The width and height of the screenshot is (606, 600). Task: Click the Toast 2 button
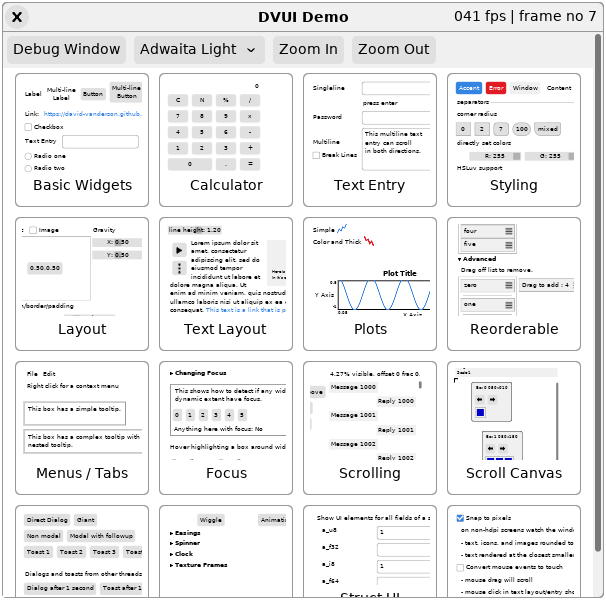(71, 552)
